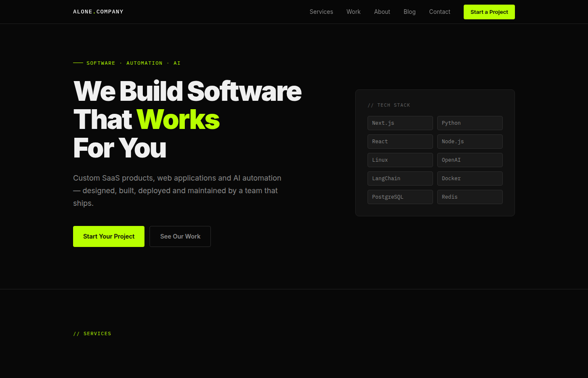The height and width of the screenshot is (378, 588).
Task: Open the Work page from navigation
Action: coord(353,12)
